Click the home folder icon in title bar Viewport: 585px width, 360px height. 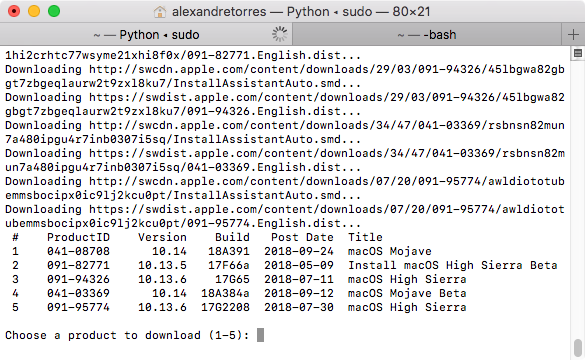[160, 12]
